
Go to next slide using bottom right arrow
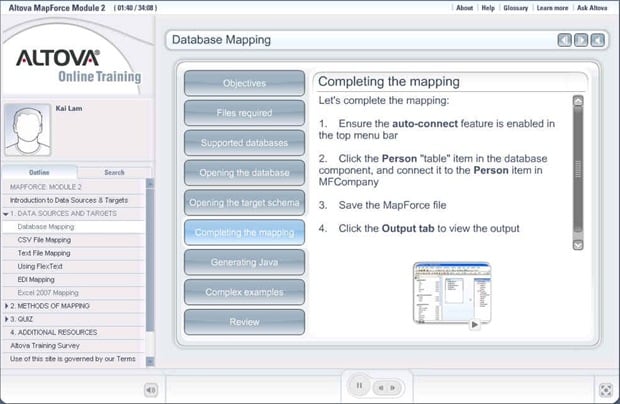coord(393,388)
